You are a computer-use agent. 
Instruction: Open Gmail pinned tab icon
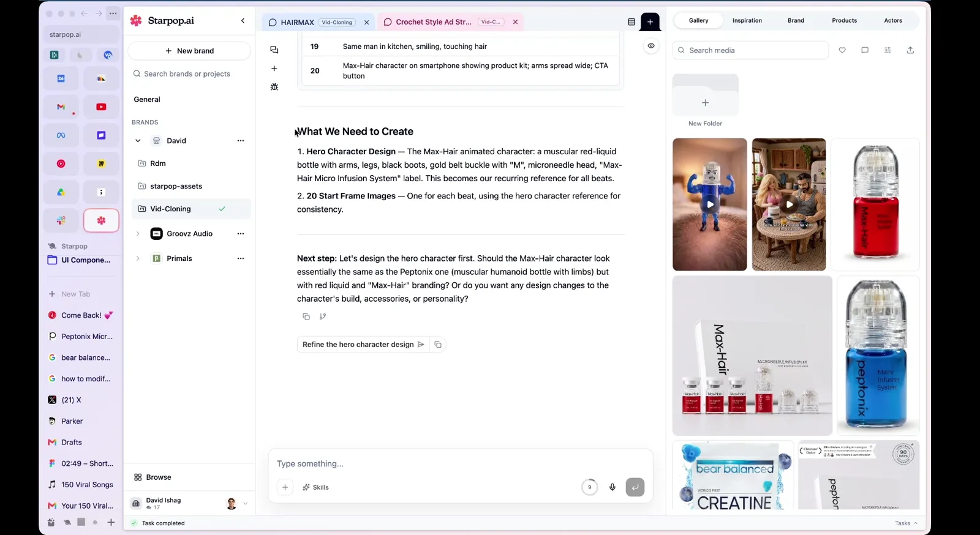coord(61,107)
